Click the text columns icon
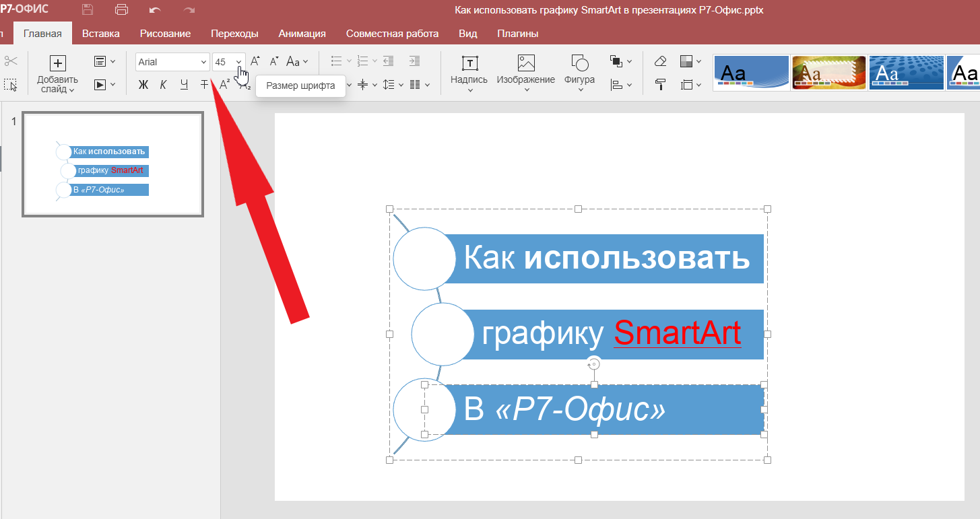The width and height of the screenshot is (980, 519). click(x=414, y=85)
